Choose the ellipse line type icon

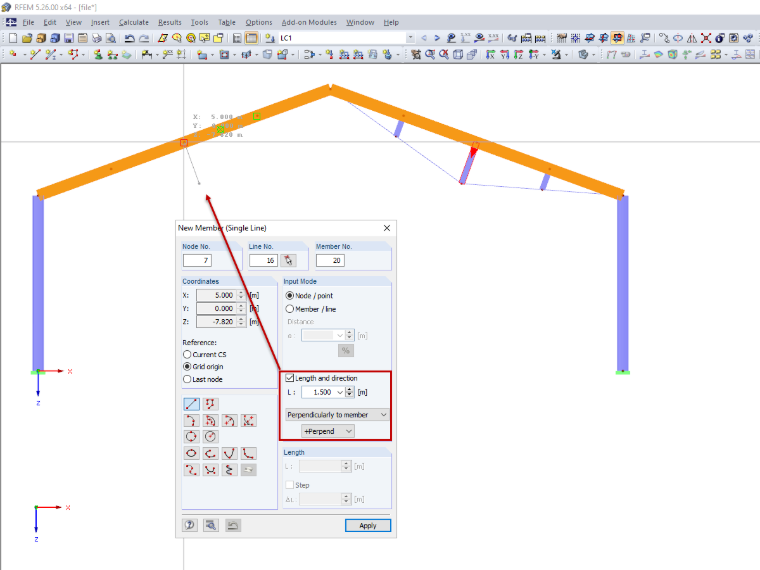[191, 453]
